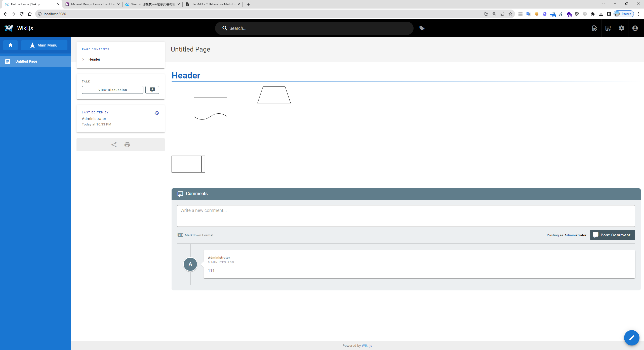
Task: Open the browser tab search dropdown
Action: point(603,4)
